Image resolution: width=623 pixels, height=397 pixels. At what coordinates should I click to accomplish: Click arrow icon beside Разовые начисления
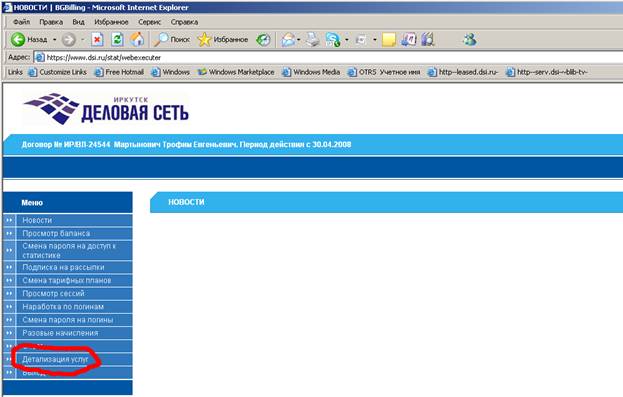click(x=9, y=333)
